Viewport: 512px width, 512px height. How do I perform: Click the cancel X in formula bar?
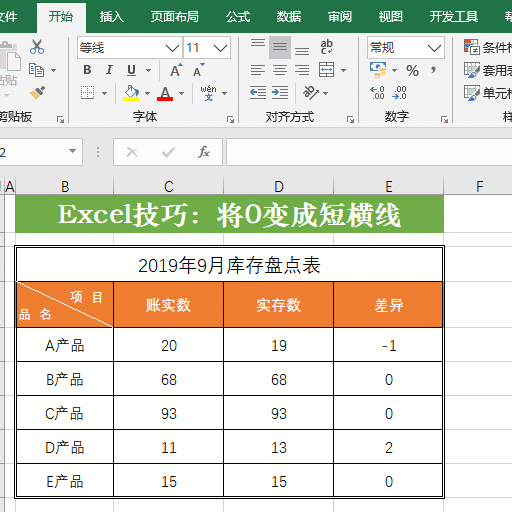tap(132, 152)
